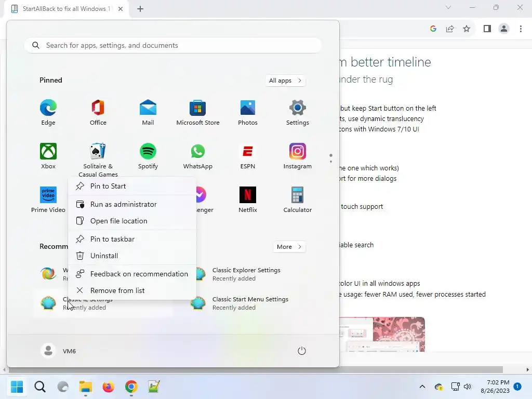The width and height of the screenshot is (532, 399).
Task: Select the StartAllBack browser tab
Action: pyautogui.click(x=66, y=9)
